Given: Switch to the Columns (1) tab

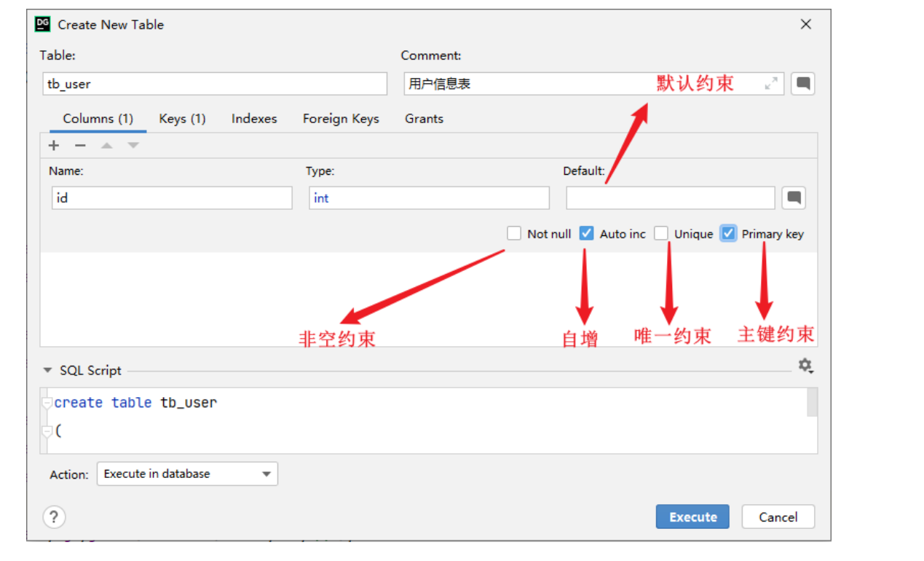Looking at the screenshot, I should (x=98, y=119).
